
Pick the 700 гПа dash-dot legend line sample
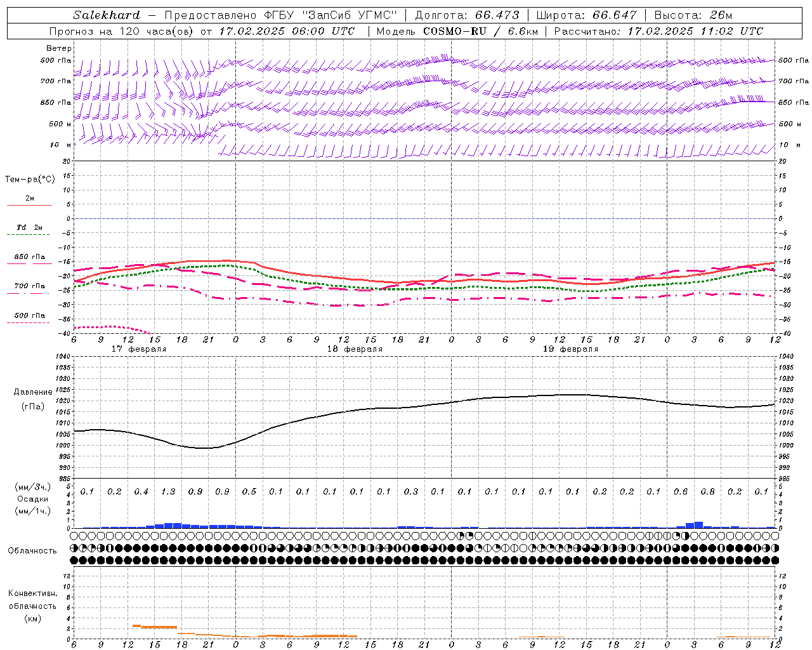[x=28, y=294]
